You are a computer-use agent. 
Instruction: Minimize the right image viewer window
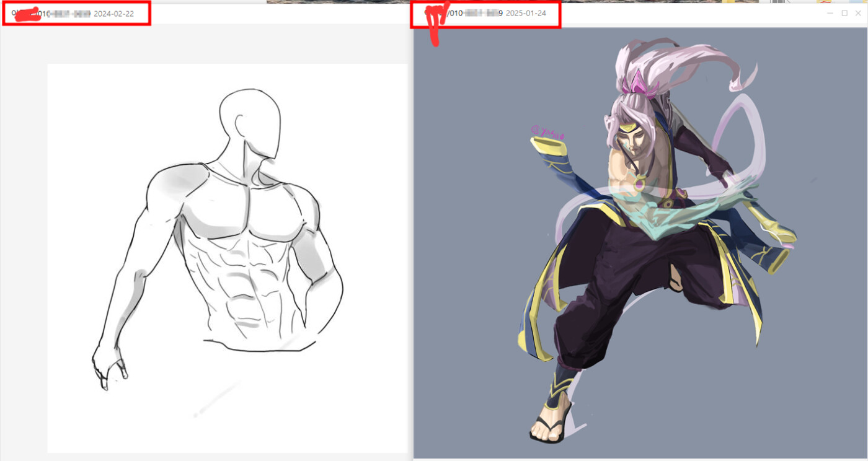tap(830, 13)
